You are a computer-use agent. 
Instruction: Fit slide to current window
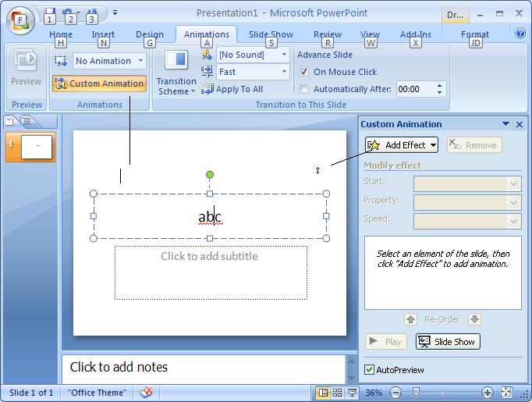[507, 393]
